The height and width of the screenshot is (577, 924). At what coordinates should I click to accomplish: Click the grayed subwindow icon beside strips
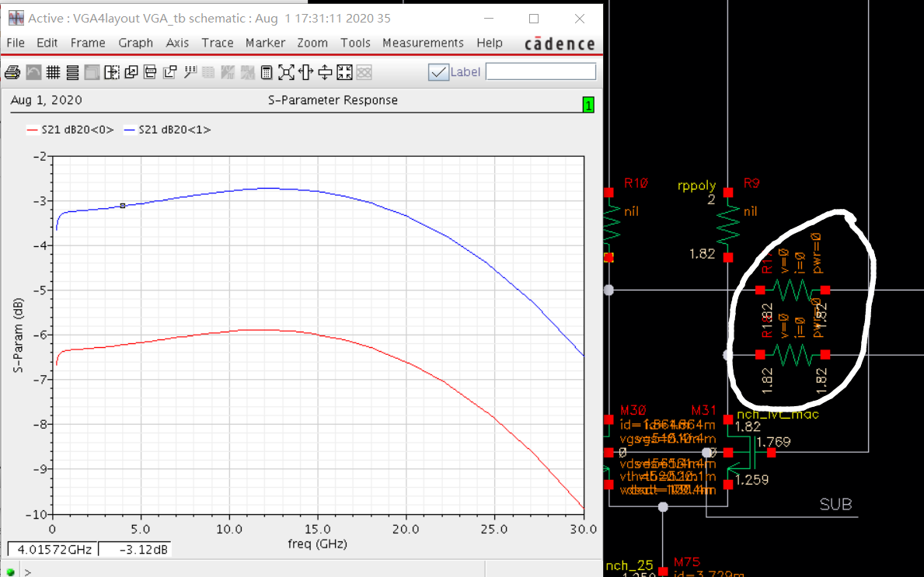pos(92,72)
